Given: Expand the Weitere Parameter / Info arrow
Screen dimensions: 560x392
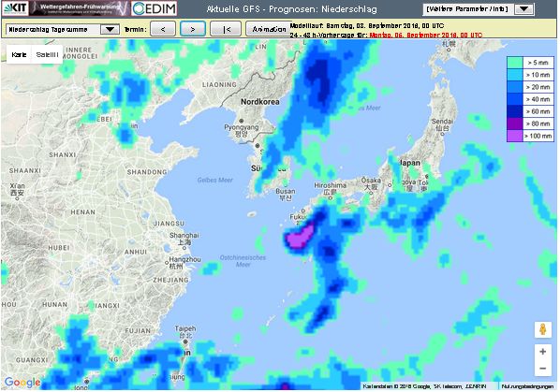Looking at the screenshot, I should (x=523, y=9).
